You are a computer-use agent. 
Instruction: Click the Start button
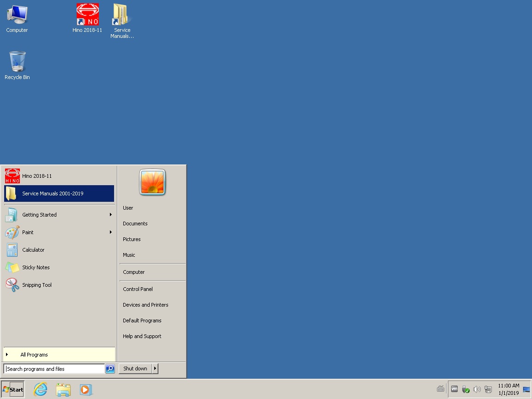point(13,389)
